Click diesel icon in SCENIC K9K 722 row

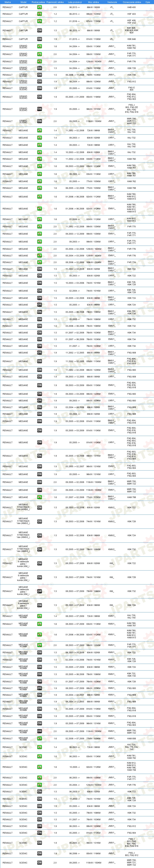coord(40,792)
